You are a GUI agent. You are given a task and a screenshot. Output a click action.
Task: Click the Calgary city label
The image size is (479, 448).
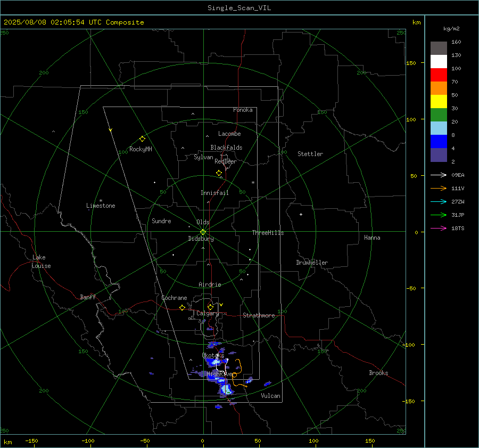click(x=208, y=313)
